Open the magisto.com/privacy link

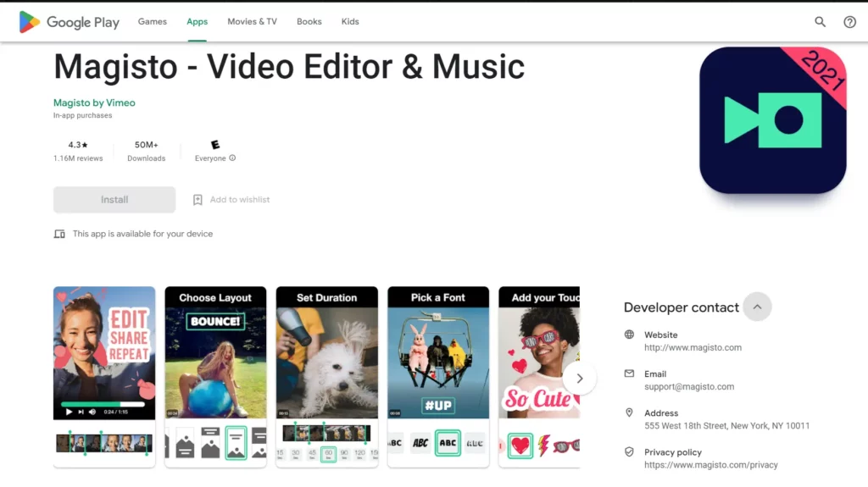(711, 465)
